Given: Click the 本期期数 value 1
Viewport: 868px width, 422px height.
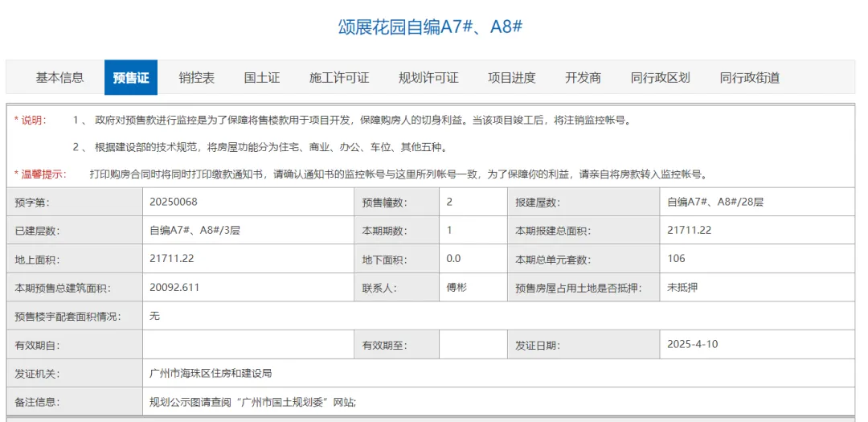Looking at the screenshot, I should (x=449, y=231).
